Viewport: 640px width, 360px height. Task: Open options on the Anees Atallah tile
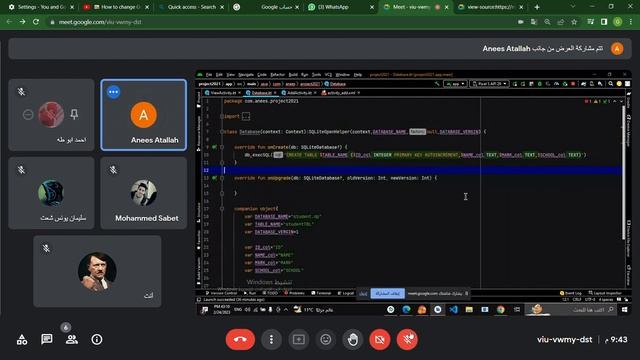coord(113,92)
